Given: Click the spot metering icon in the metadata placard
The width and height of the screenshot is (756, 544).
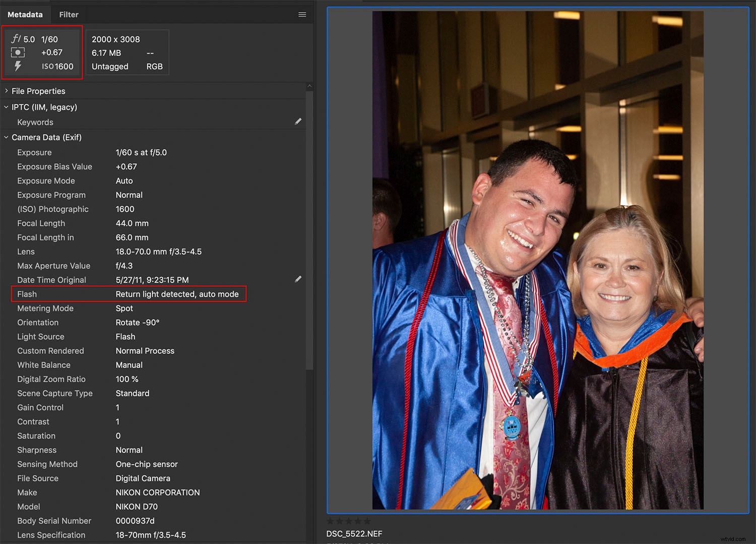Looking at the screenshot, I should coord(18,52).
